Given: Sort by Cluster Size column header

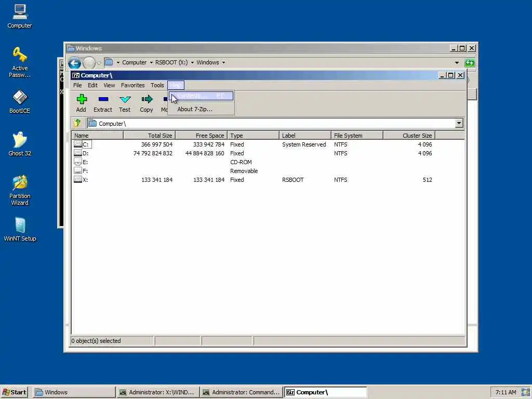Looking at the screenshot, I should coord(409,136).
